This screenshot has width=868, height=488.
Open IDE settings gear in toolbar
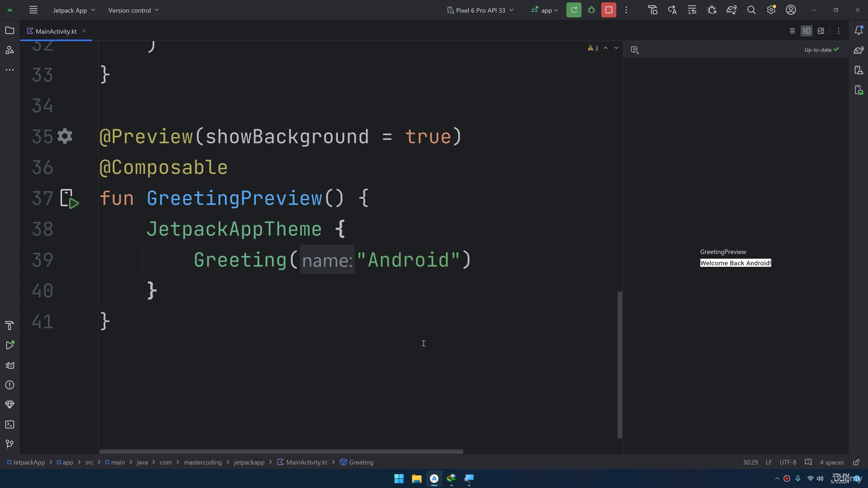[771, 10]
